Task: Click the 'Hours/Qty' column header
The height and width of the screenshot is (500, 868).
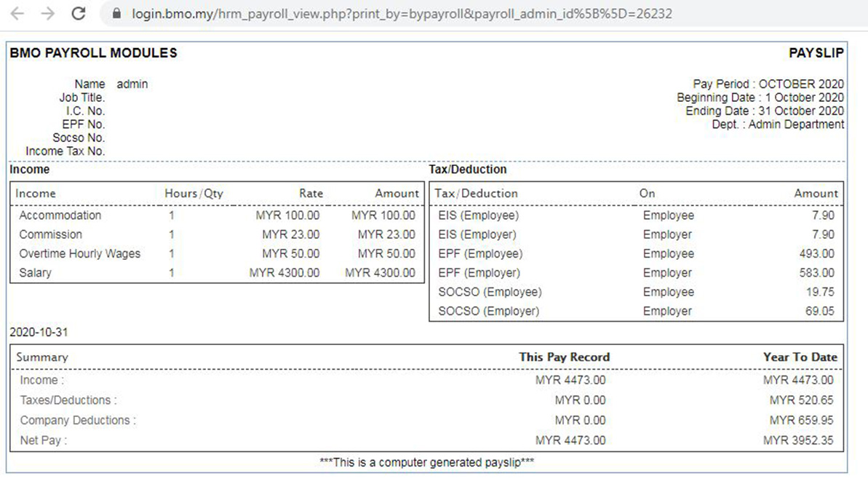Action: tap(194, 194)
